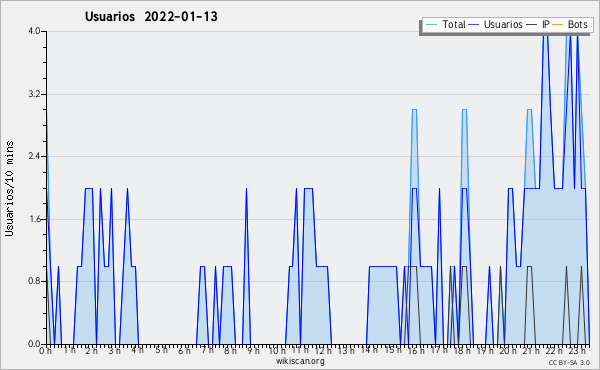Click the x-axis label '2 h'
The width and height of the screenshot is (600, 370).
pos(91,351)
